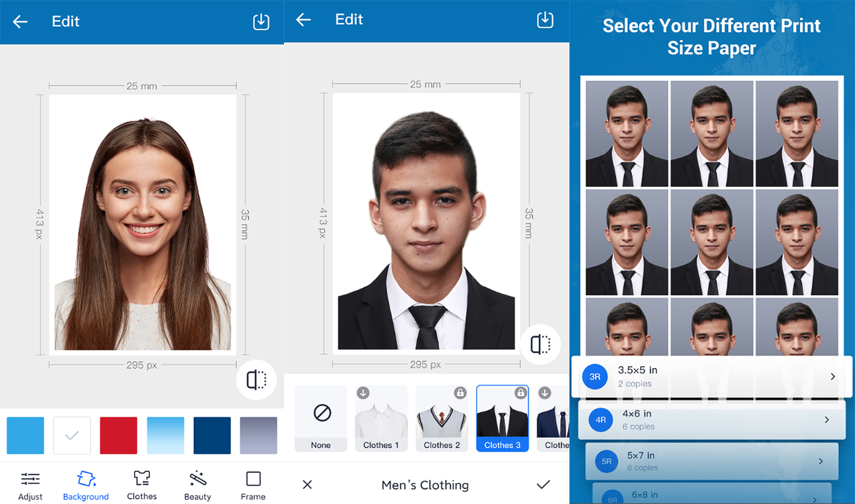Image resolution: width=855 pixels, height=504 pixels.
Task: Pick the red background color swatch
Action: (x=119, y=435)
